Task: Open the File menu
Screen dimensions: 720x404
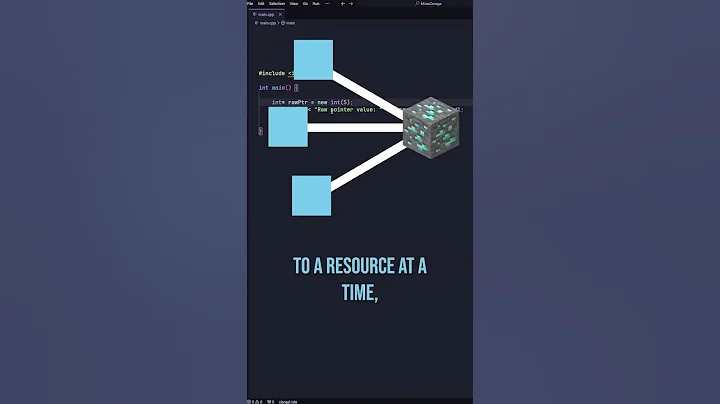Action: click(x=250, y=4)
